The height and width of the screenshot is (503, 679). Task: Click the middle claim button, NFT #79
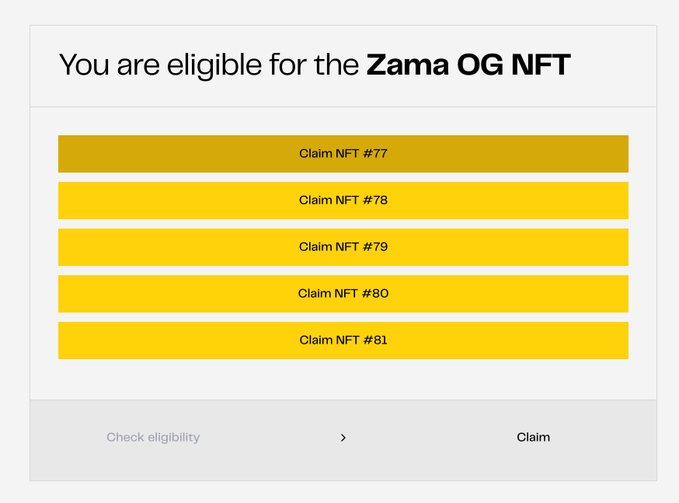343,247
